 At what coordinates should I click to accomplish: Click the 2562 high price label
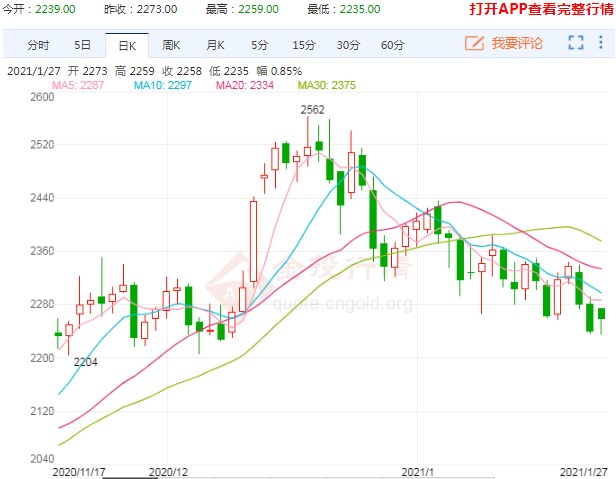313,110
